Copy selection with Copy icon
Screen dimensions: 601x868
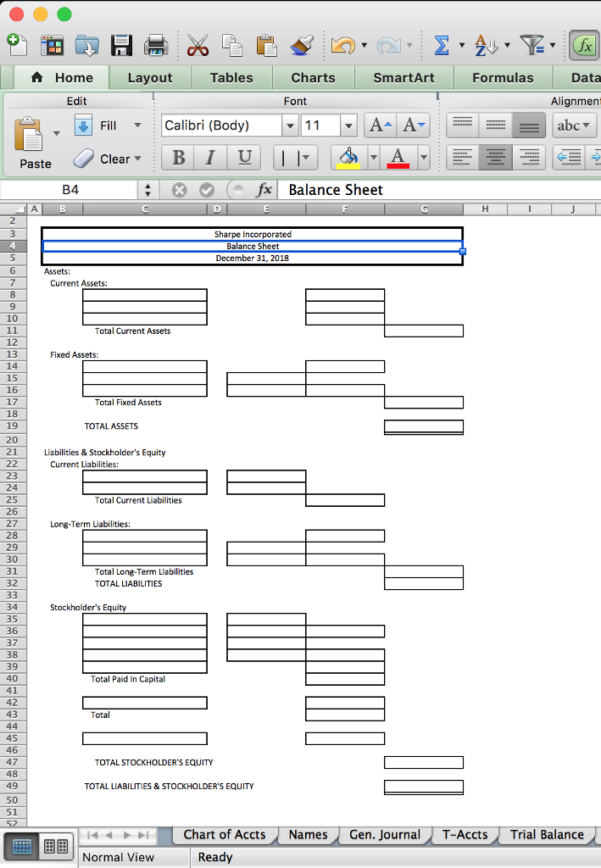point(232,46)
